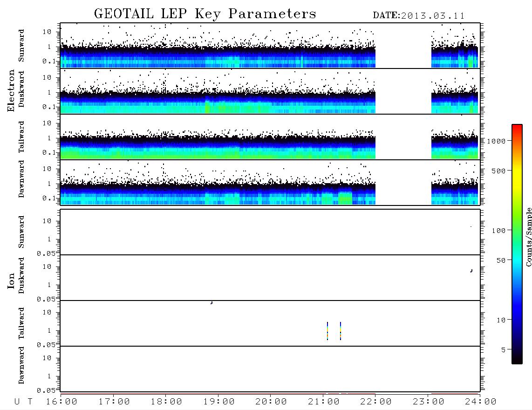Image resolution: width=532 pixels, height=410 pixels.
Task: Click the "50" colorbar tick label
Action: tap(501, 260)
